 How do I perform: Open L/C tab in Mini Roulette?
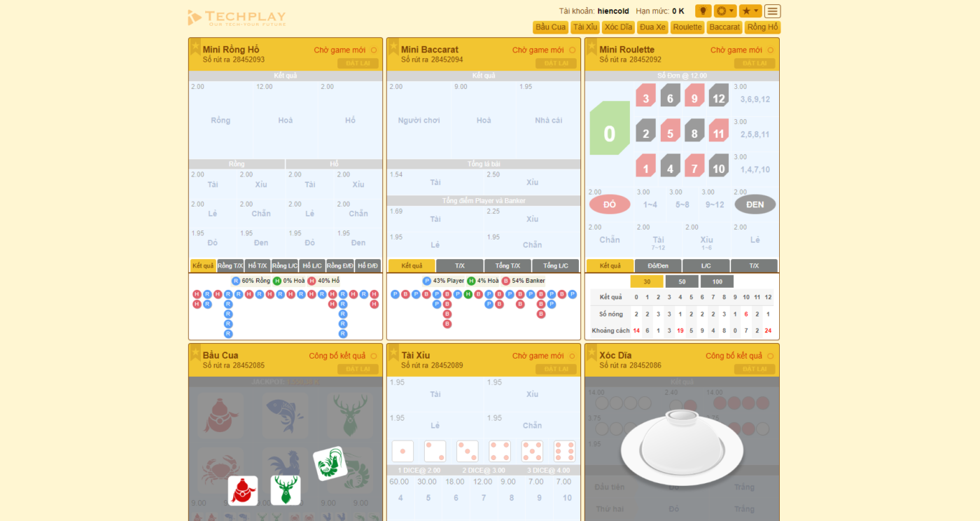(x=706, y=266)
